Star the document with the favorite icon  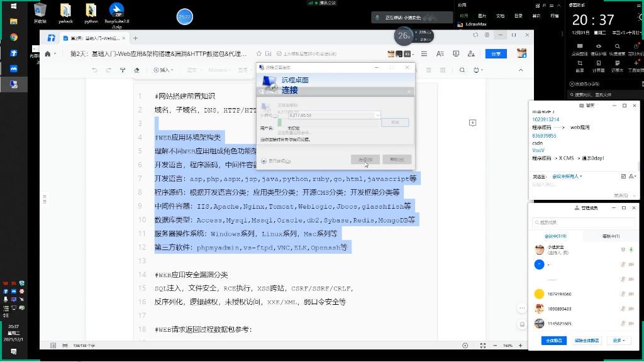coord(258,54)
